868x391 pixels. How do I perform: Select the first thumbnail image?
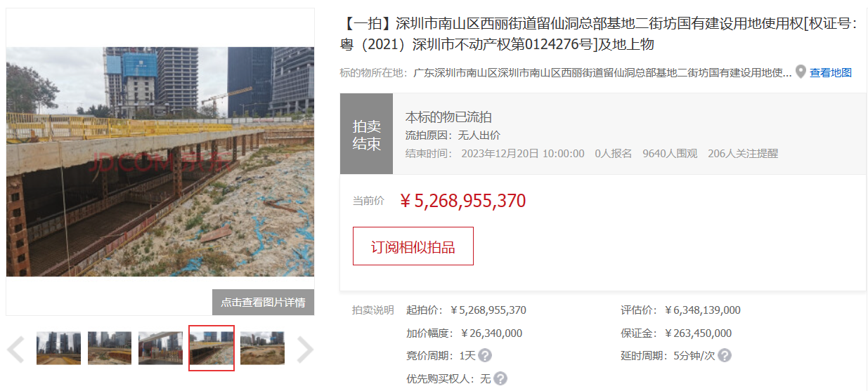coord(58,348)
